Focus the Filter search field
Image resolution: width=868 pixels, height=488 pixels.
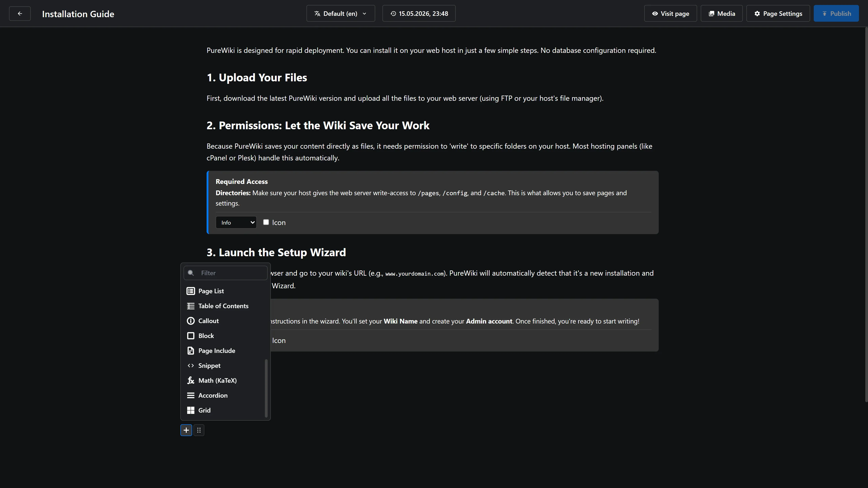pos(225,273)
